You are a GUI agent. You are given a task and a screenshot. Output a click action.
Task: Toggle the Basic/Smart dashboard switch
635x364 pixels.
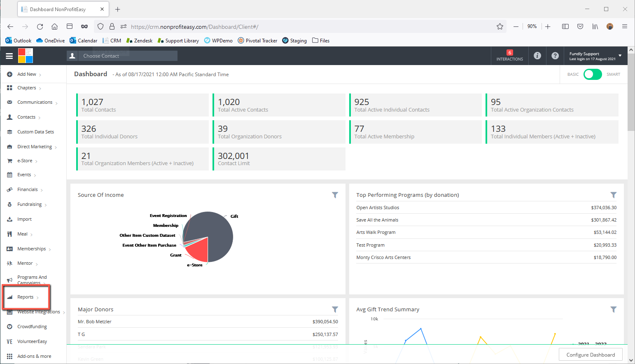[593, 75]
